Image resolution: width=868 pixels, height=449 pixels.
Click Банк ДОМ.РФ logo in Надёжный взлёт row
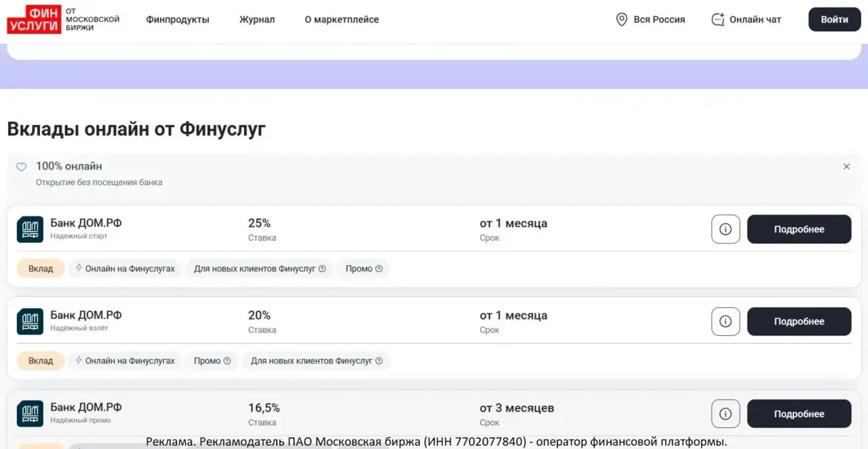pyautogui.click(x=30, y=321)
